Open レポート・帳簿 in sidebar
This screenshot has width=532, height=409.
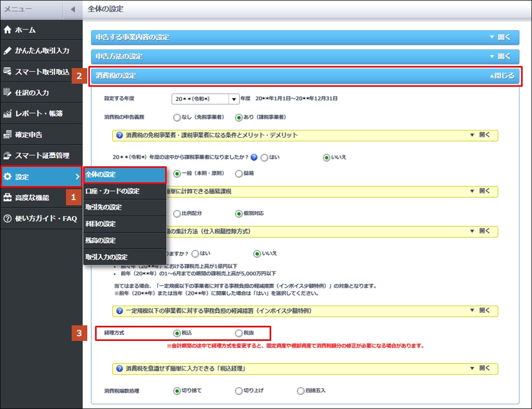pos(41,113)
